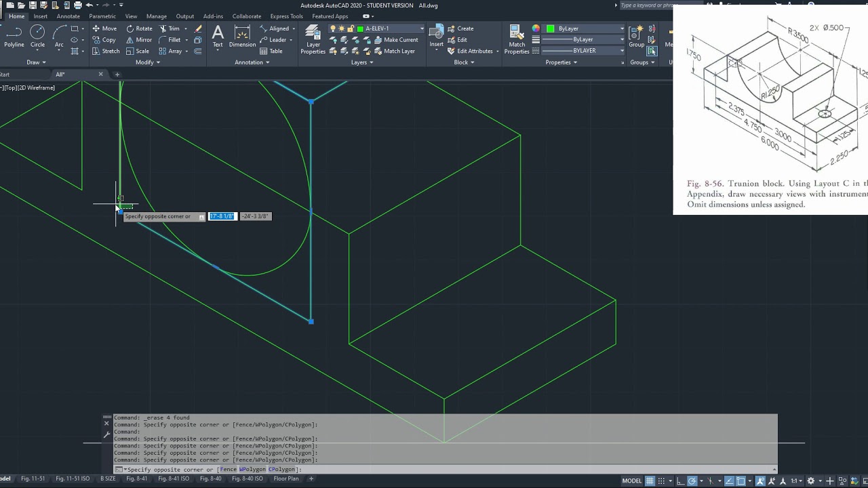The image size is (868, 488).
Task: Select the Circle tool
Action: click(37, 37)
